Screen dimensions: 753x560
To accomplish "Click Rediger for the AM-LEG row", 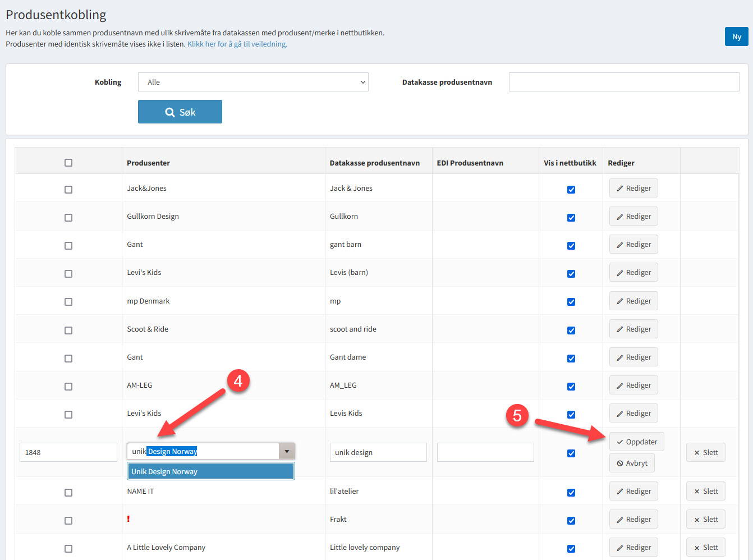I will (633, 385).
